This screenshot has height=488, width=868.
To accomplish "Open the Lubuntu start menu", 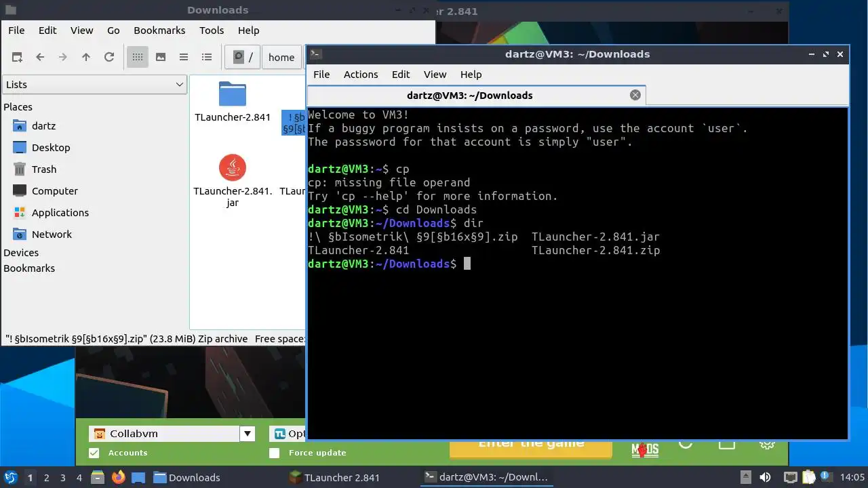I will [10, 477].
